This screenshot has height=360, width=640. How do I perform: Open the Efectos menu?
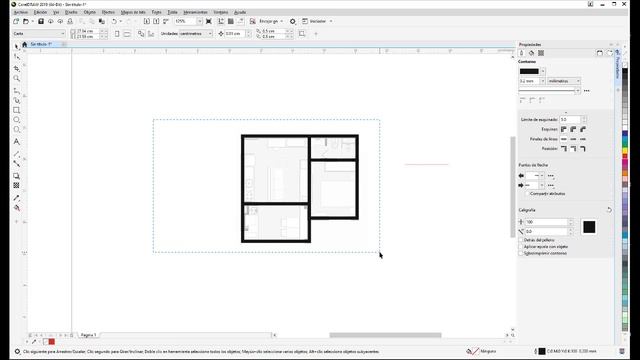[x=108, y=12]
